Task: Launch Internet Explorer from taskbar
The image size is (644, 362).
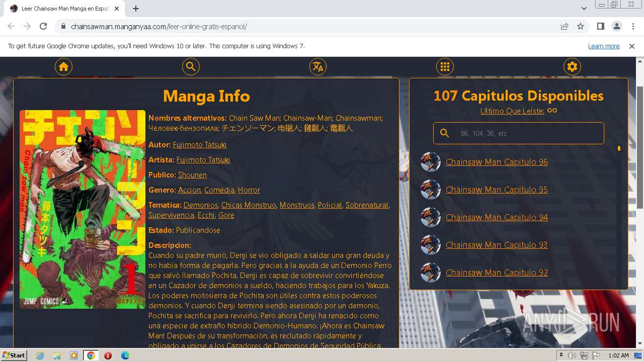Action: (40, 355)
